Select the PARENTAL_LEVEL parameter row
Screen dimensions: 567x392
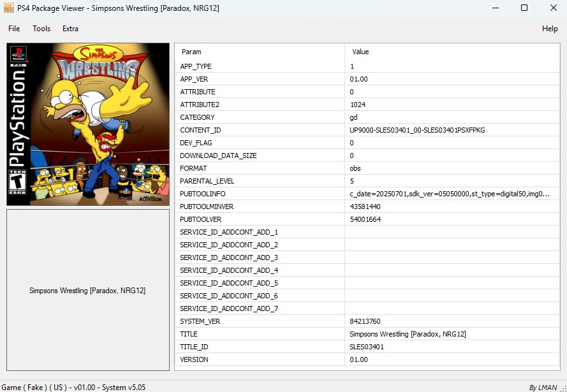point(367,181)
